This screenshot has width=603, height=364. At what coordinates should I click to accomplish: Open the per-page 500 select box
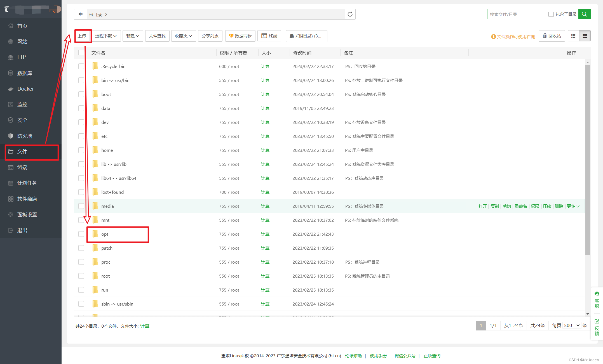click(x=572, y=325)
